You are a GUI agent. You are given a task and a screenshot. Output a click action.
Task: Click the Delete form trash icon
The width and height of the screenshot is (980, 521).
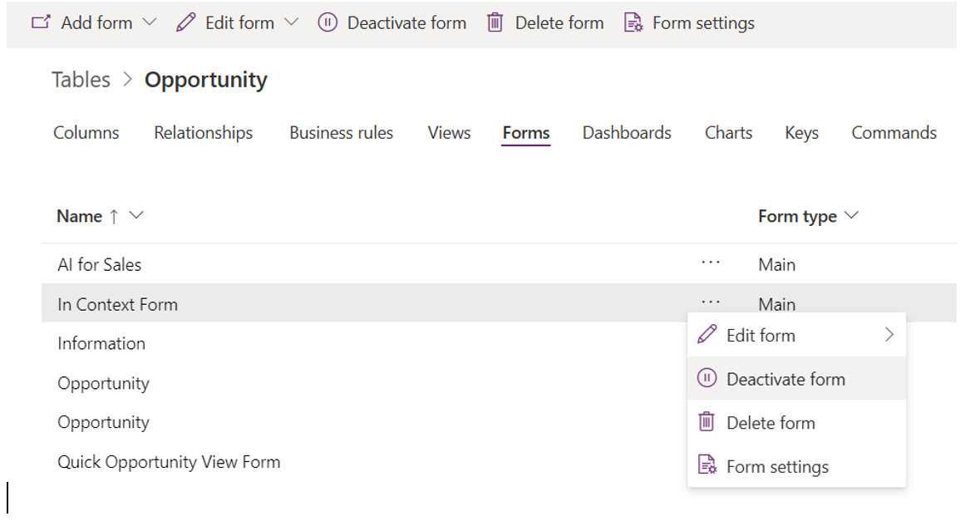[495, 22]
